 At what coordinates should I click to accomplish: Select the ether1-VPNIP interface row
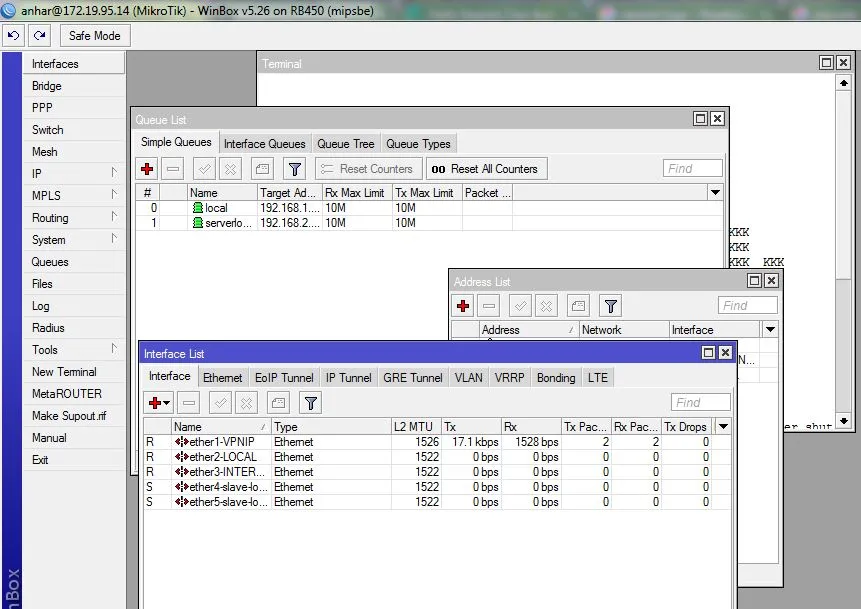437,442
